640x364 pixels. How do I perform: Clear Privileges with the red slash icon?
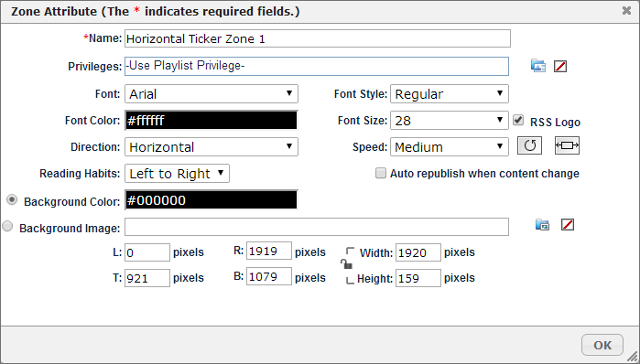coord(560,66)
